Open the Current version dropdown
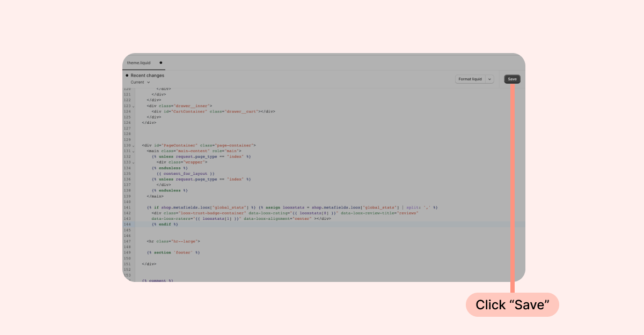 140,83
